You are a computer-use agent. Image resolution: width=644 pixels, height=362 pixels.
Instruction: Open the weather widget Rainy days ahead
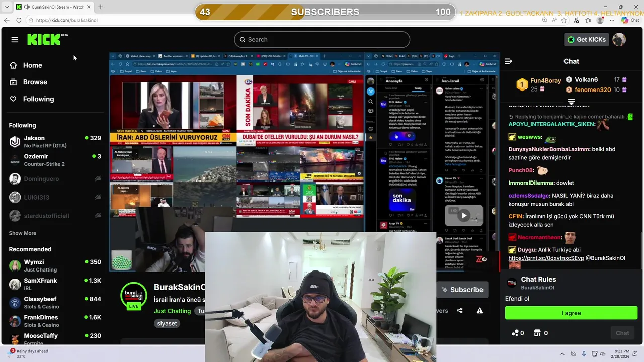click(x=28, y=354)
